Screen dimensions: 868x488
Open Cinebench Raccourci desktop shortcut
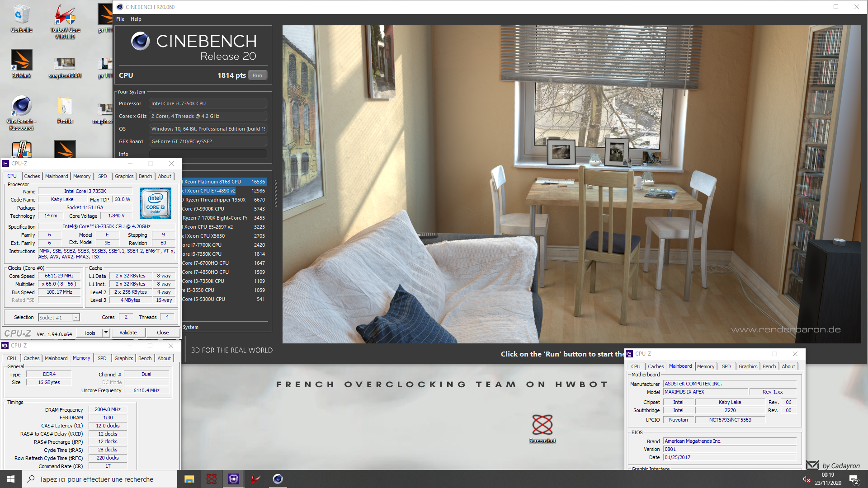[21, 113]
